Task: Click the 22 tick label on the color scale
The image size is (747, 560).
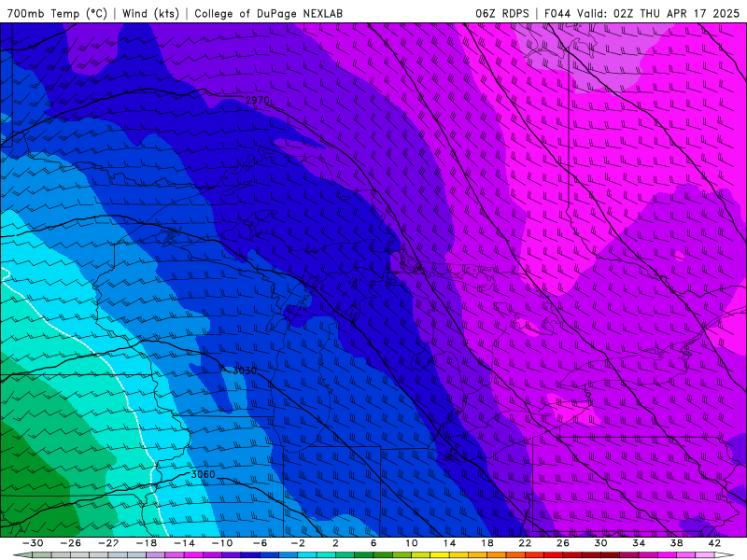Action: click(525, 543)
